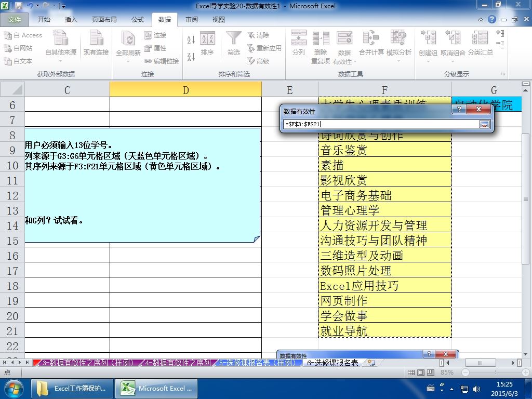This screenshot has width=532, height=399.
Task: Switch to the 视图 tab
Action: tap(219, 20)
